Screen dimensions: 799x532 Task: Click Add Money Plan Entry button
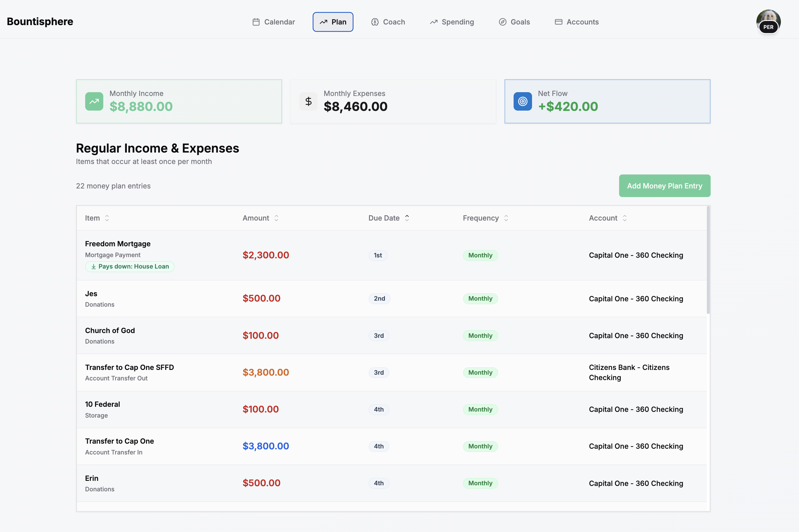click(664, 186)
